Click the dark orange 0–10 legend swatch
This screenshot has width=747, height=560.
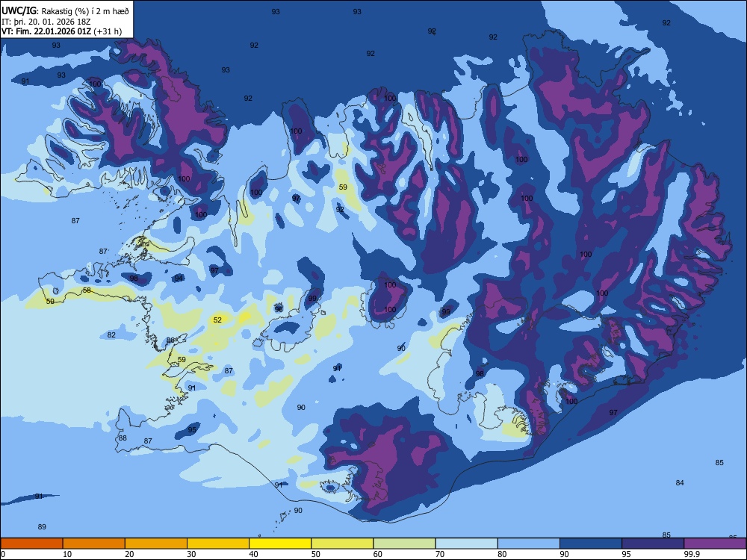[x=31, y=544]
